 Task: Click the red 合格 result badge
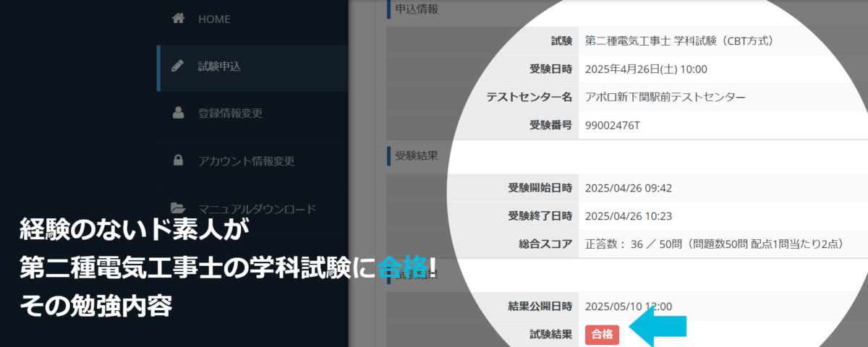pos(602,334)
